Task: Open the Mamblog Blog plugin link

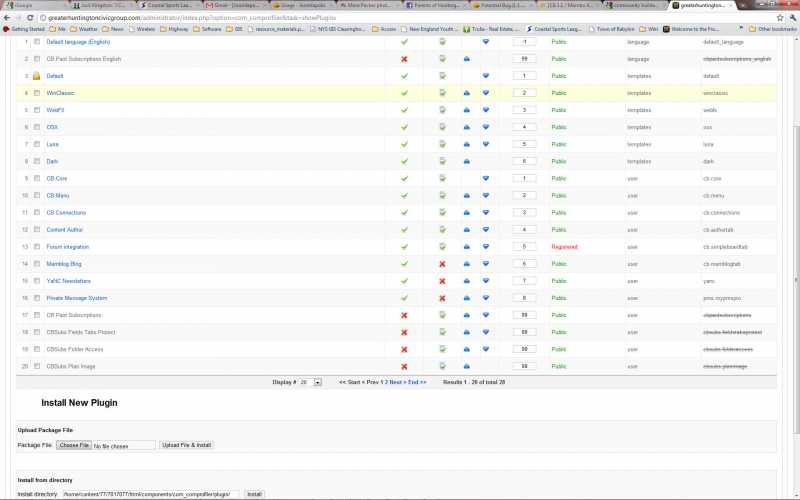Action: click(x=64, y=264)
